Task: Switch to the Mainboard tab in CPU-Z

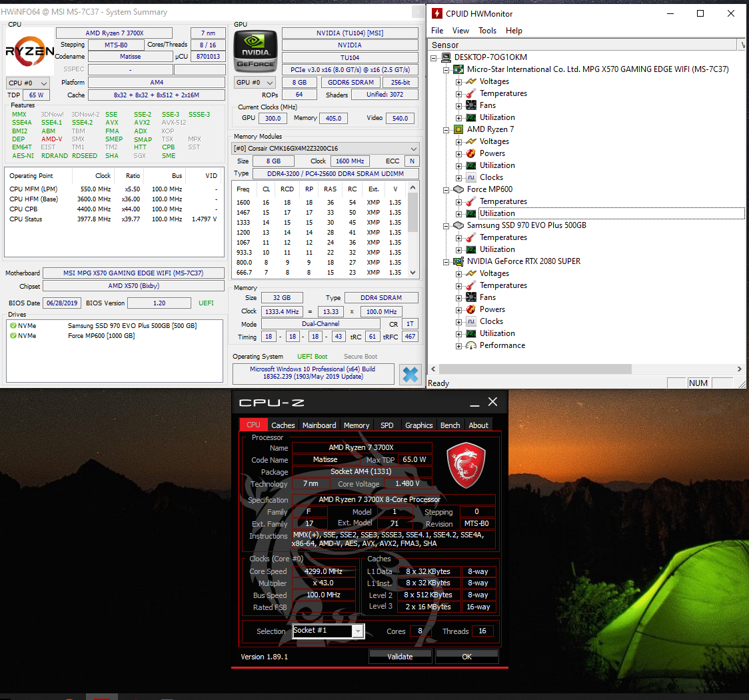Action: [x=319, y=425]
